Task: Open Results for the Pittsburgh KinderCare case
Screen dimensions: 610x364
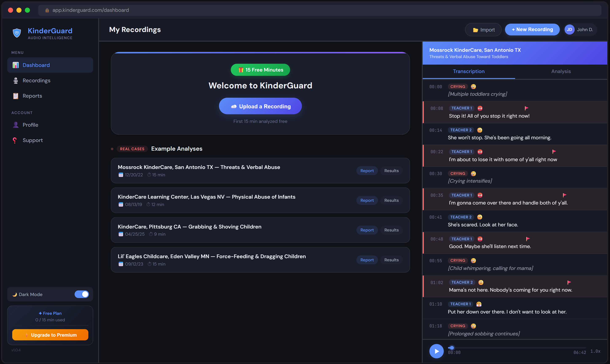Action: pyautogui.click(x=391, y=230)
